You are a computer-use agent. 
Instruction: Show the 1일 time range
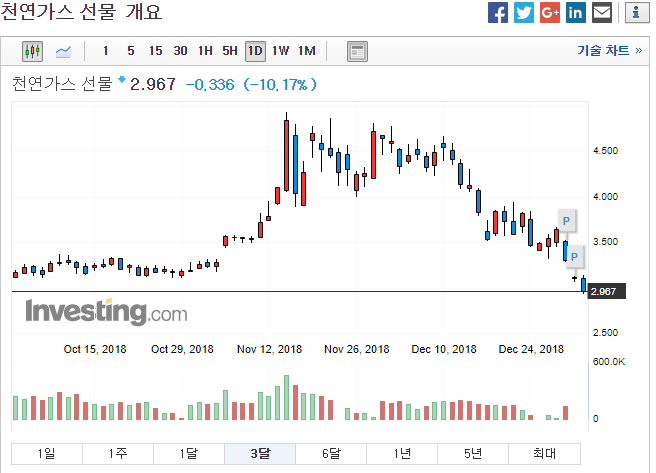coord(46,453)
